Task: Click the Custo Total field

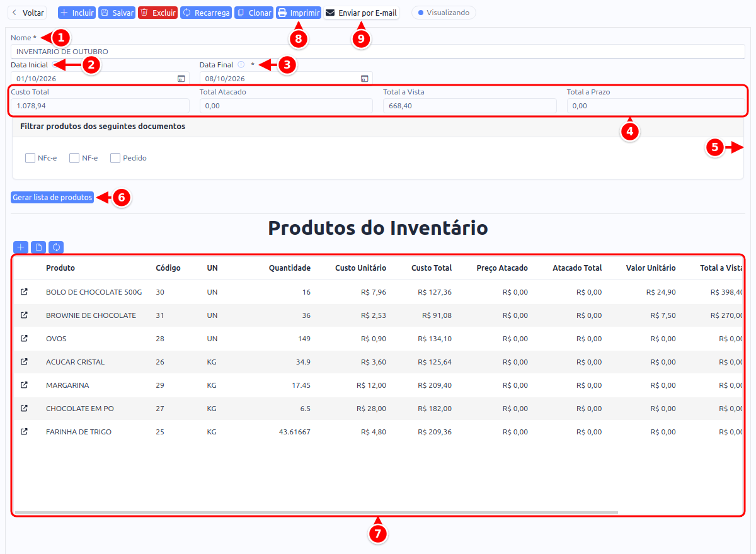Action: tap(100, 106)
